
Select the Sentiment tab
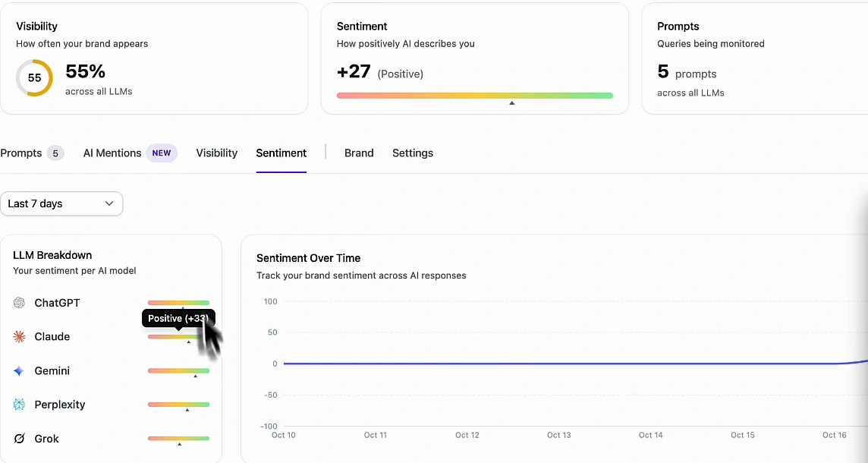pos(281,153)
